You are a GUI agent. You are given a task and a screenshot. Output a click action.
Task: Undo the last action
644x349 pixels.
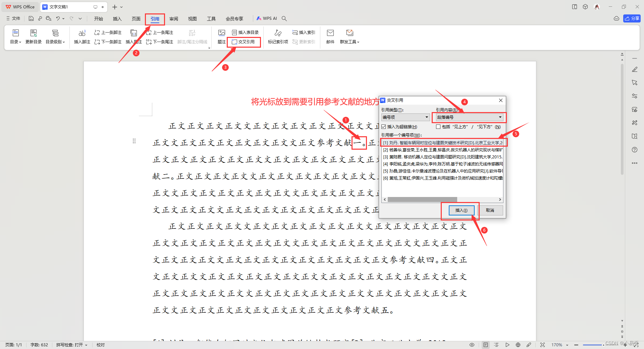(58, 18)
